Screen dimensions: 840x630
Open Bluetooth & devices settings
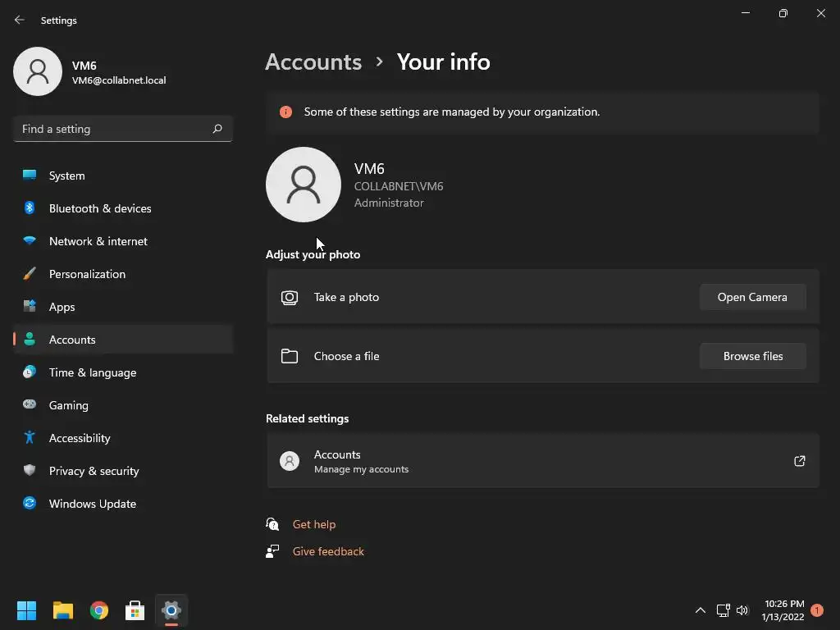tap(100, 208)
